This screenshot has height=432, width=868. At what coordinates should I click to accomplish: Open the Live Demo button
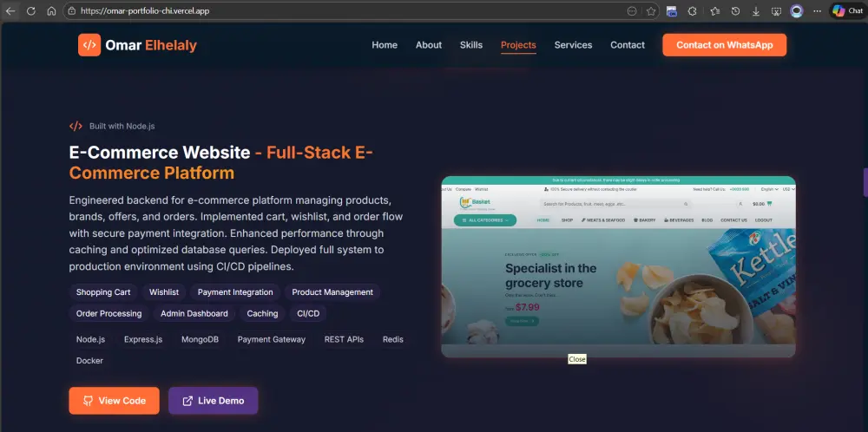(x=214, y=401)
